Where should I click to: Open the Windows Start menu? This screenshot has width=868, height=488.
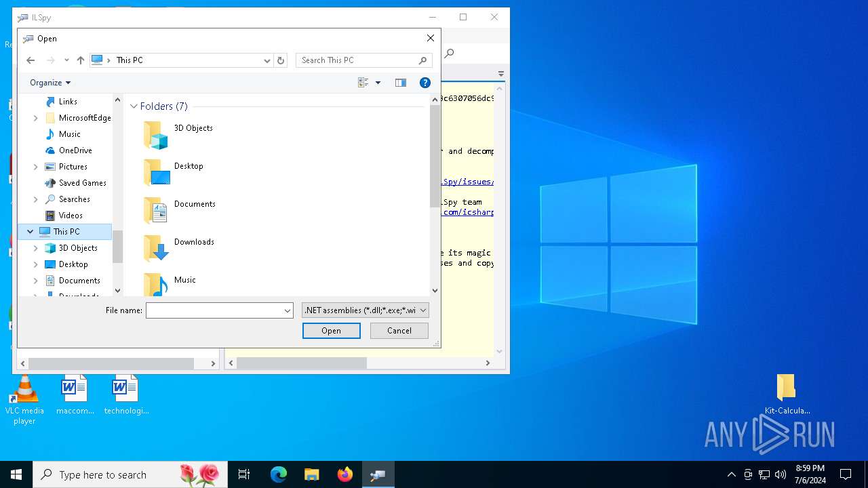pyautogui.click(x=16, y=474)
